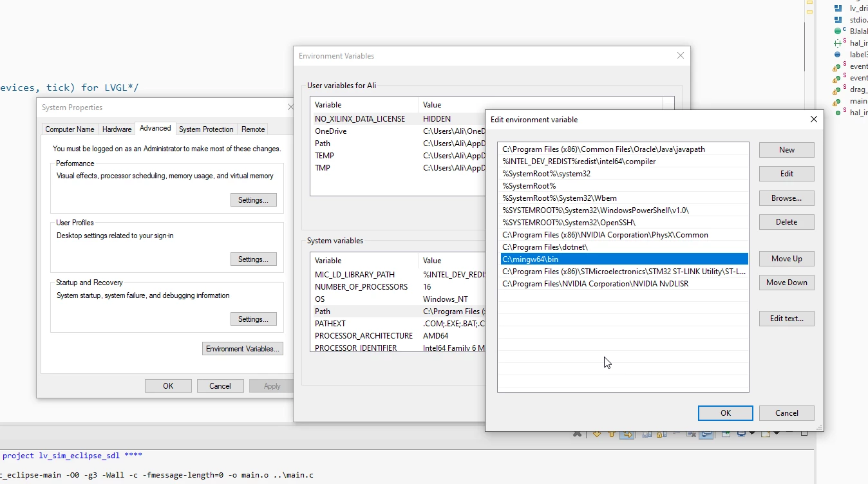Click the warning function icon beside drag_
Viewport: 868px width, 484px height.
(x=837, y=89)
